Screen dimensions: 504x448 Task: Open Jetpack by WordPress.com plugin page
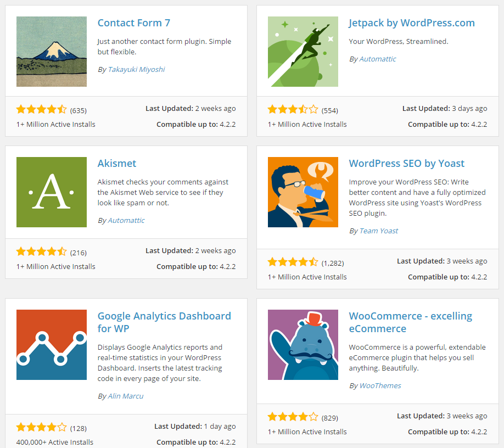coord(412,23)
